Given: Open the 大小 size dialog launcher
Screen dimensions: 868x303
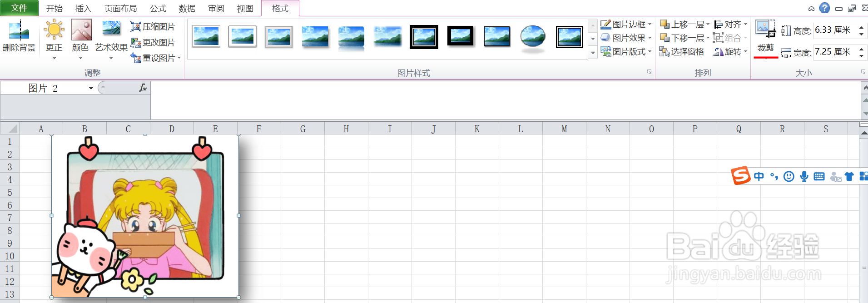Looking at the screenshot, I should (863, 72).
